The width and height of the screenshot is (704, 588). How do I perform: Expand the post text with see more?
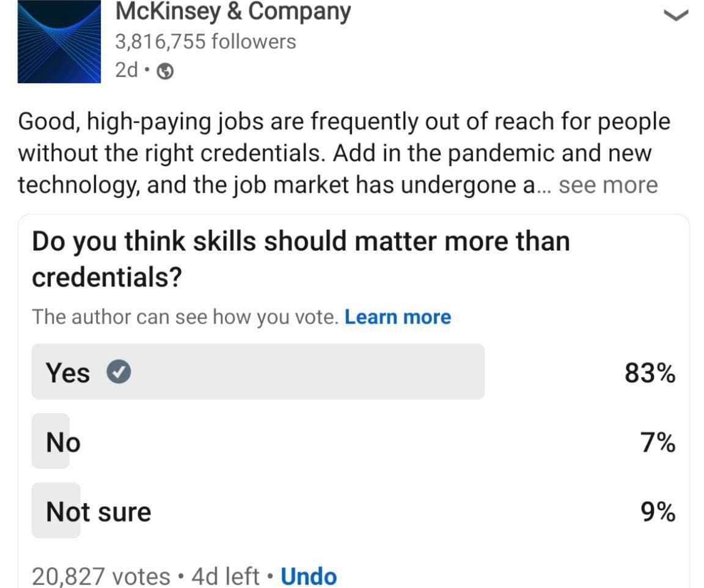(609, 185)
